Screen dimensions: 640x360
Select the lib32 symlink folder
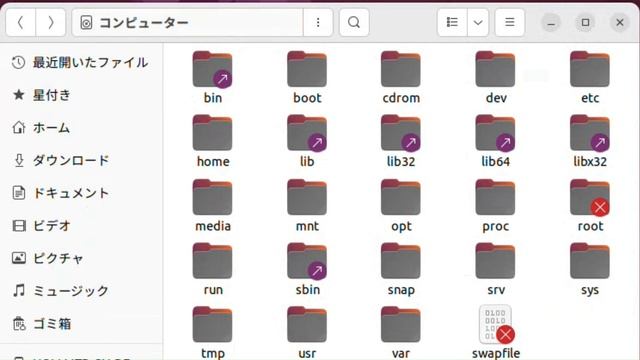point(401,133)
